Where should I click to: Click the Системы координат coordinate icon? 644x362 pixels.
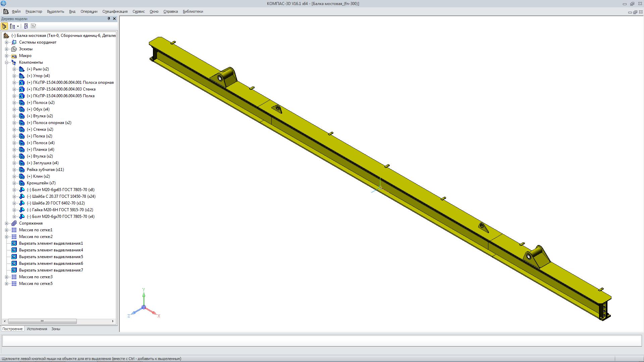click(x=14, y=42)
